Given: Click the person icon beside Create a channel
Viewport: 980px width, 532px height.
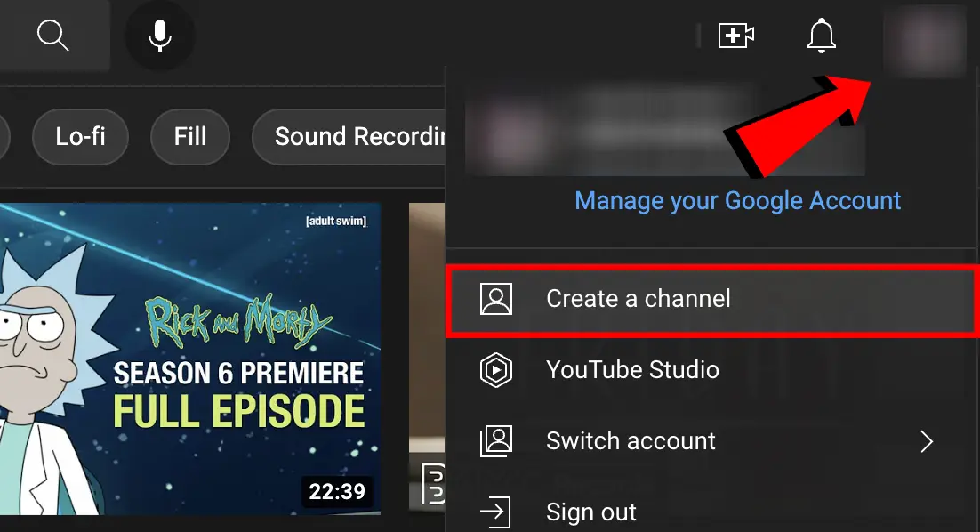Looking at the screenshot, I should tap(496, 299).
